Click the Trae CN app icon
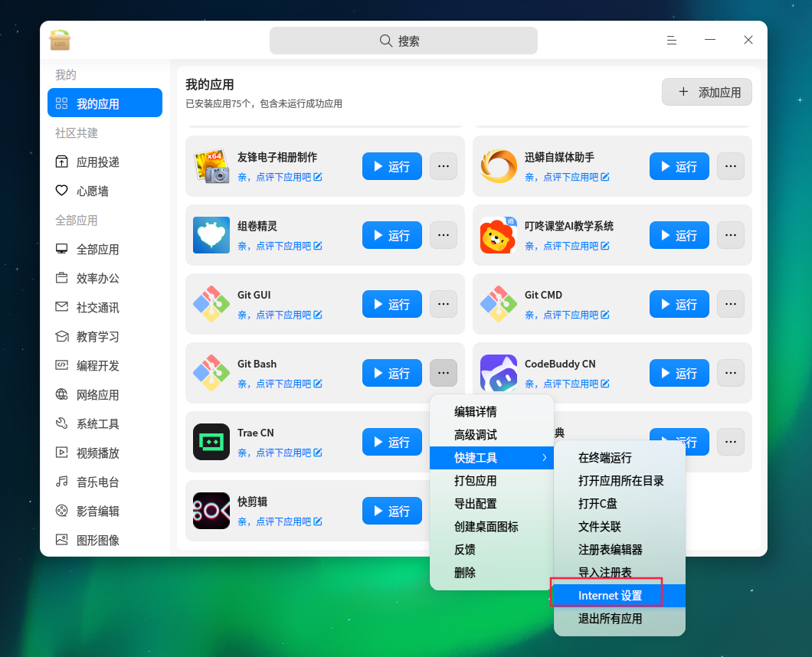The height and width of the screenshot is (657, 812). [x=211, y=442]
